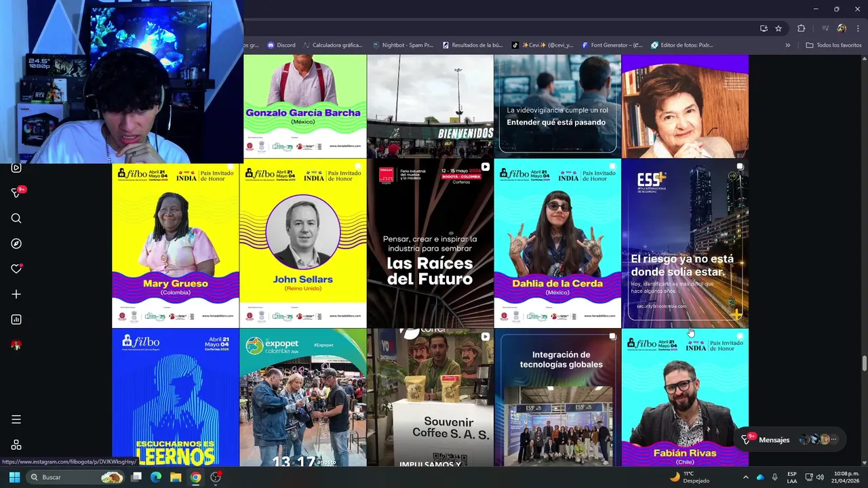The width and height of the screenshot is (868, 488).
Task: Switch to Chrome taskbar icon
Action: 195,477
